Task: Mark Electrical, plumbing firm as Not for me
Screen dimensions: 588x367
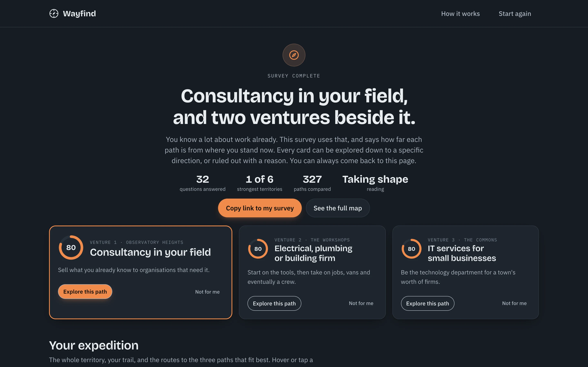Action: tap(361, 303)
